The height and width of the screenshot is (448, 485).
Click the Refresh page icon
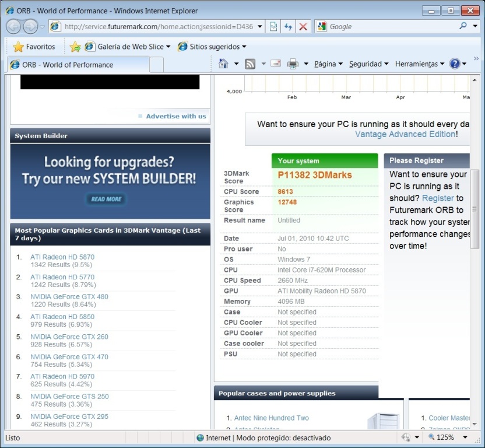tap(289, 27)
